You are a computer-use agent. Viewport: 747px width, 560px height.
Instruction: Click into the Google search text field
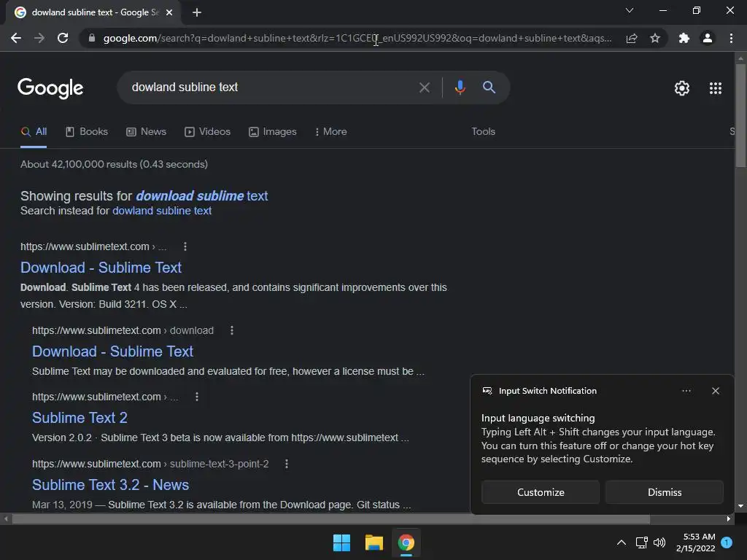pyautogui.click(x=271, y=87)
